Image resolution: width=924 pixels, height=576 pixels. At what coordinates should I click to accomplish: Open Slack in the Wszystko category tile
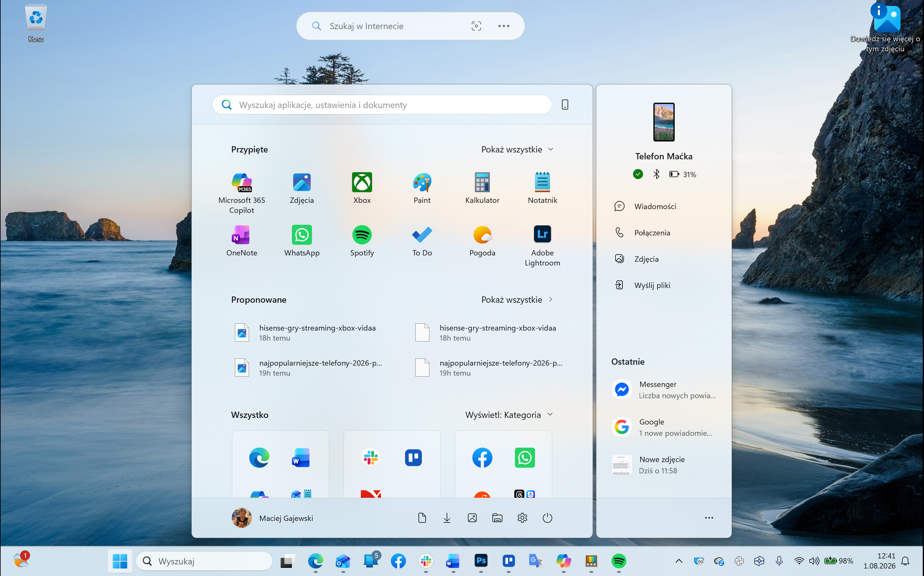(371, 458)
